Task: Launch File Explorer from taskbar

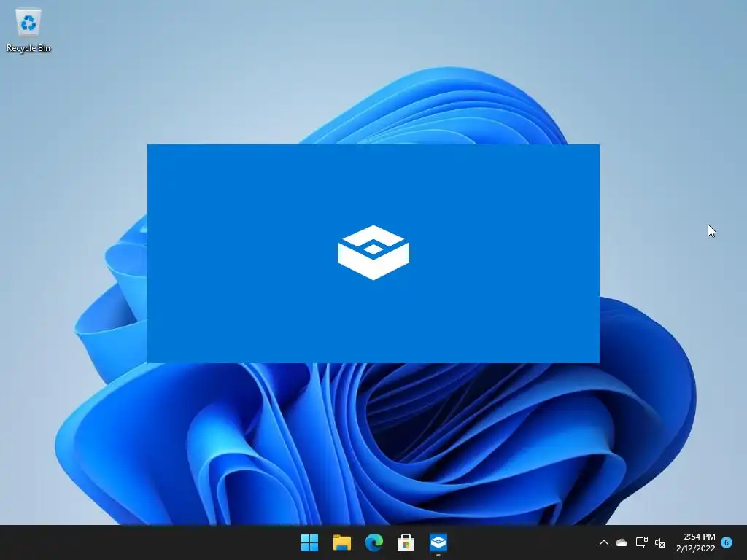Action: pyautogui.click(x=341, y=542)
